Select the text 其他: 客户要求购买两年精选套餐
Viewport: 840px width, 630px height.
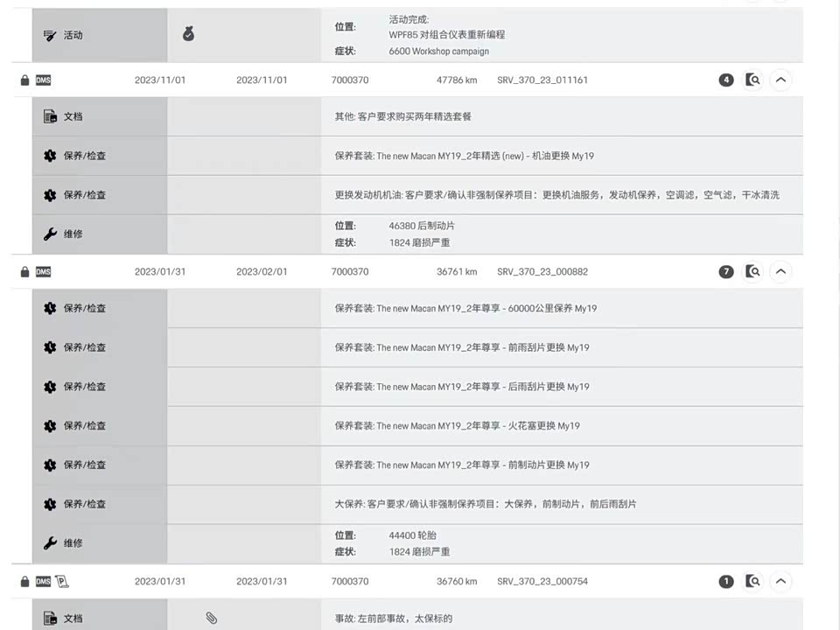coord(402,116)
